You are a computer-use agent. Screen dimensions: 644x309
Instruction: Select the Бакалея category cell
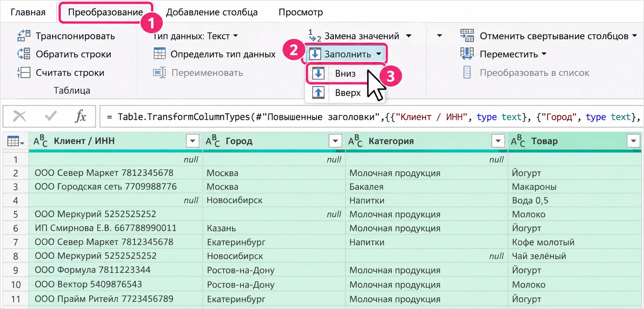coord(427,187)
